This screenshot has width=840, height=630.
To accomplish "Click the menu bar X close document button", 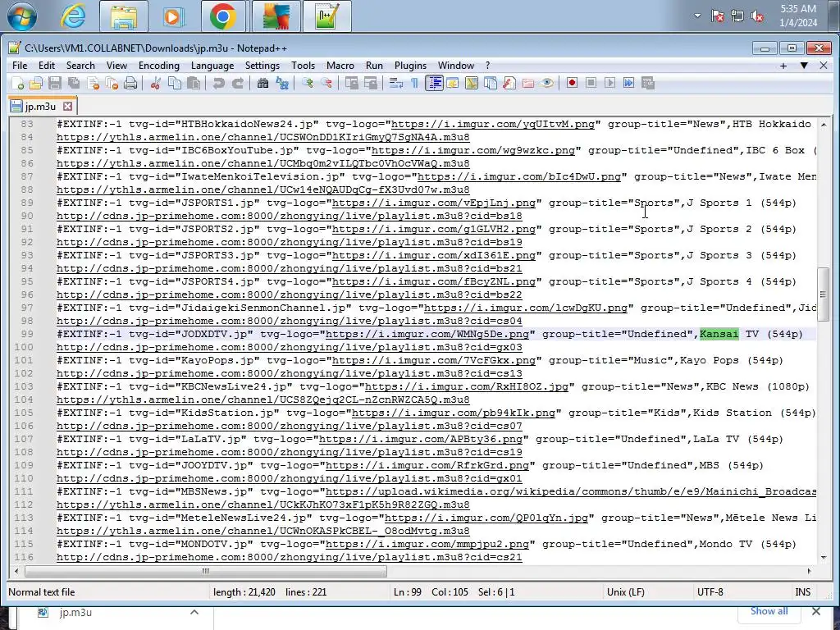I will click(x=824, y=66).
